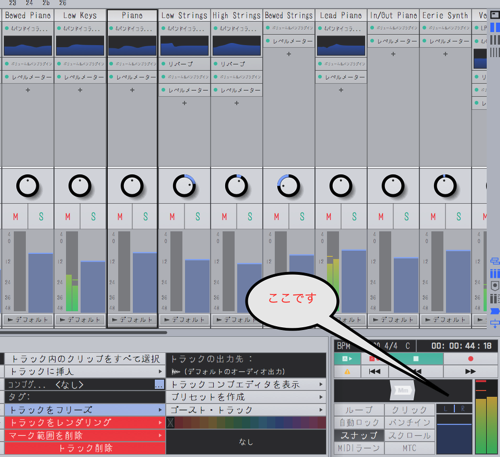Click the MTC button
Viewport: 500px width, 457px height.
410,448
